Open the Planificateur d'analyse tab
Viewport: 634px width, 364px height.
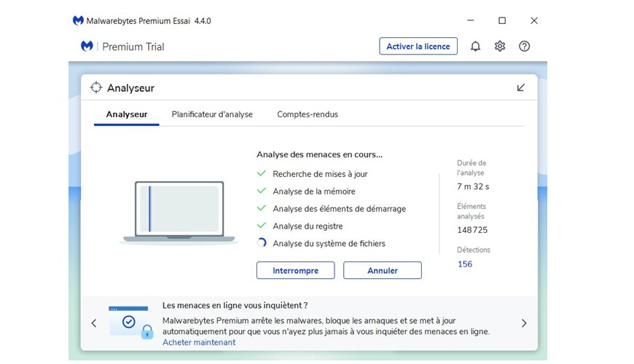[x=212, y=114]
